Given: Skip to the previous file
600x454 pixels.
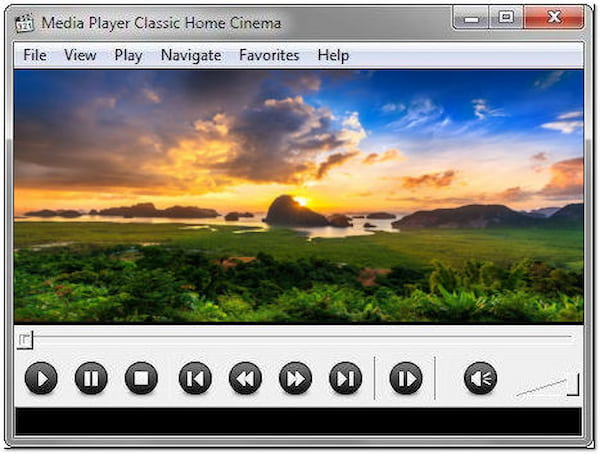Looking at the screenshot, I should [x=195, y=378].
